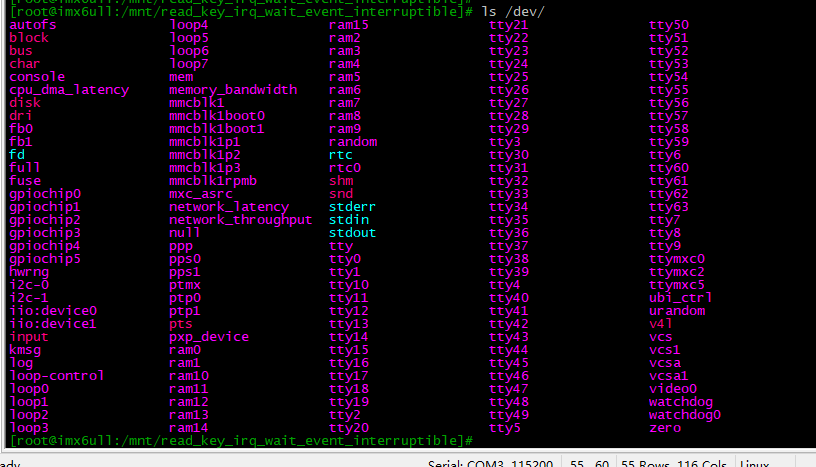The width and height of the screenshot is (816, 467).
Task: Click the 'tty20' device name
Action: (x=349, y=428)
